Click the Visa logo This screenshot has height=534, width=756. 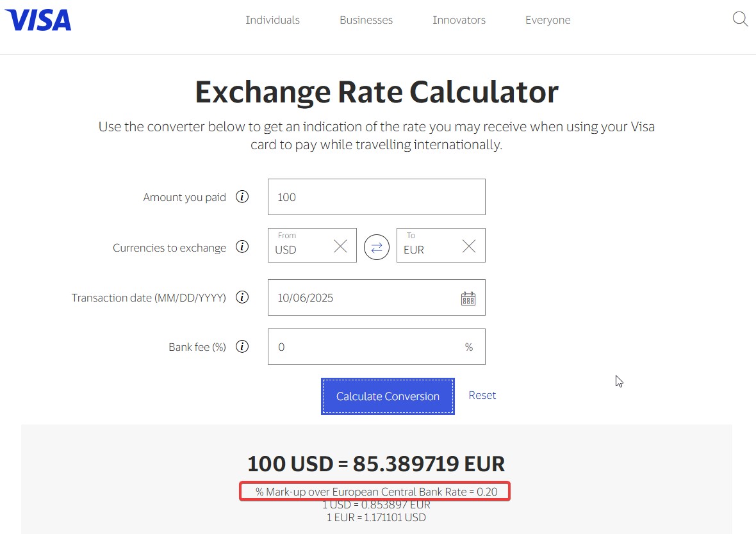[38, 20]
